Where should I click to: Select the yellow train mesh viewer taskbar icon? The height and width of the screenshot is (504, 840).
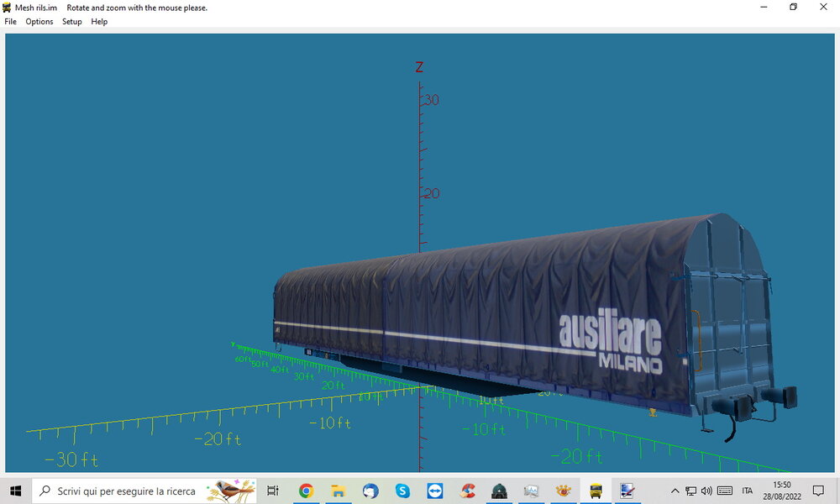point(596,491)
